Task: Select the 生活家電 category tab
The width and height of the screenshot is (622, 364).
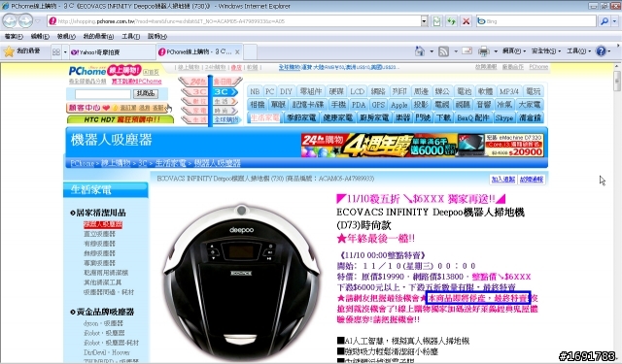Action: [265, 117]
